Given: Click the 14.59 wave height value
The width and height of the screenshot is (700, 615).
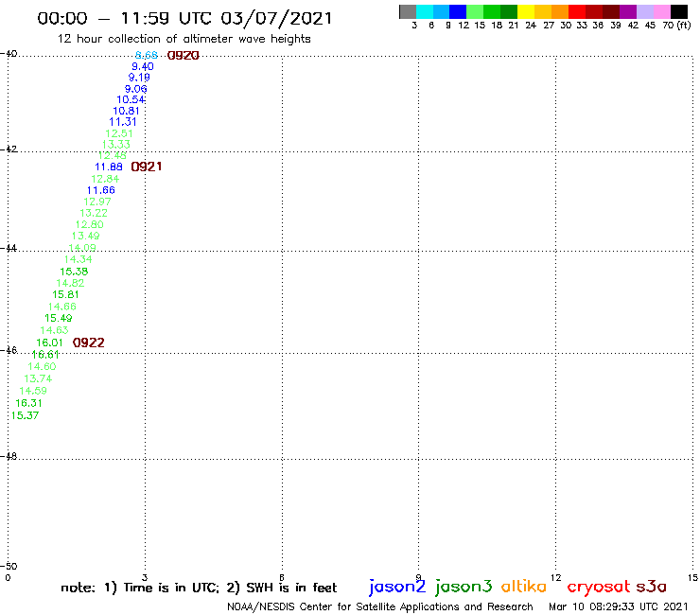Looking at the screenshot, I should click(32, 391).
